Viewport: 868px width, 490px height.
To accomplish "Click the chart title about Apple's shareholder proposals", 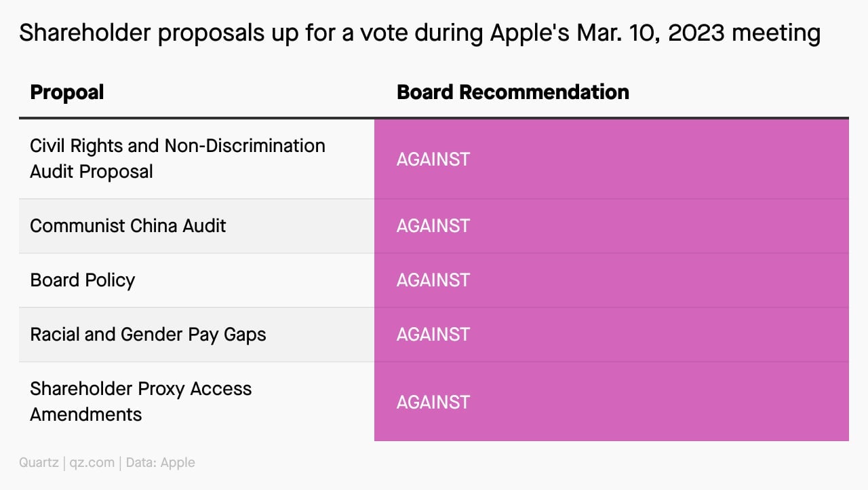I will [x=419, y=32].
